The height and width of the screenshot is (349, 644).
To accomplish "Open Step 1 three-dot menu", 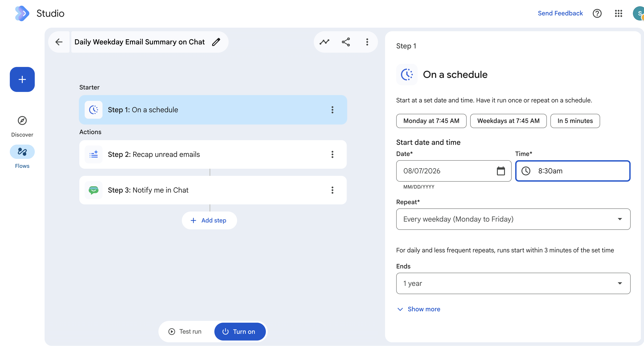I will click(x=332, y=110).
